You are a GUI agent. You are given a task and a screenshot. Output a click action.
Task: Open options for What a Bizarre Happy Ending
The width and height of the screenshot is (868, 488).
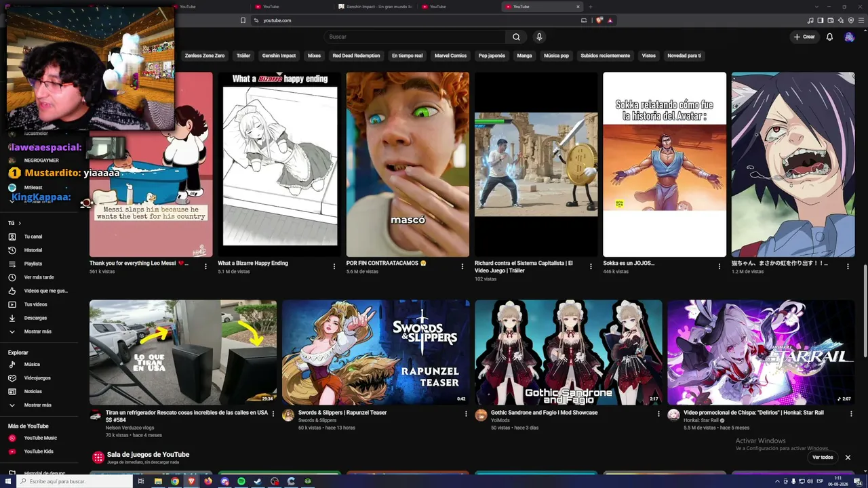(x=334, y=266)
